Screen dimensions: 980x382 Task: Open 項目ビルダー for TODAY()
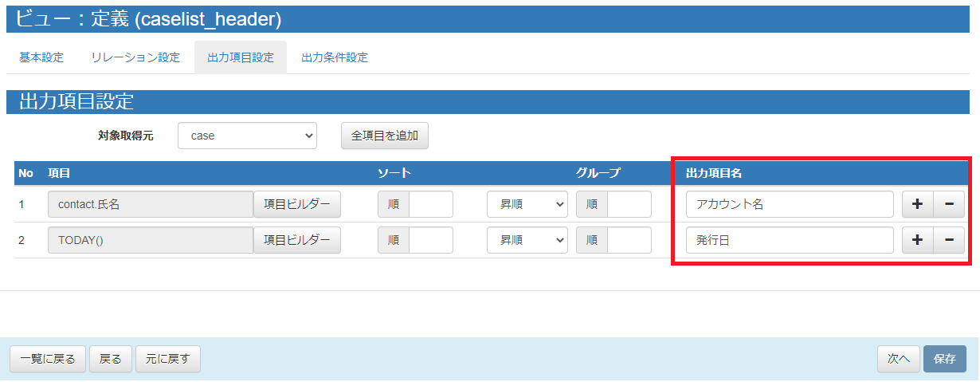tap(297, 240)
